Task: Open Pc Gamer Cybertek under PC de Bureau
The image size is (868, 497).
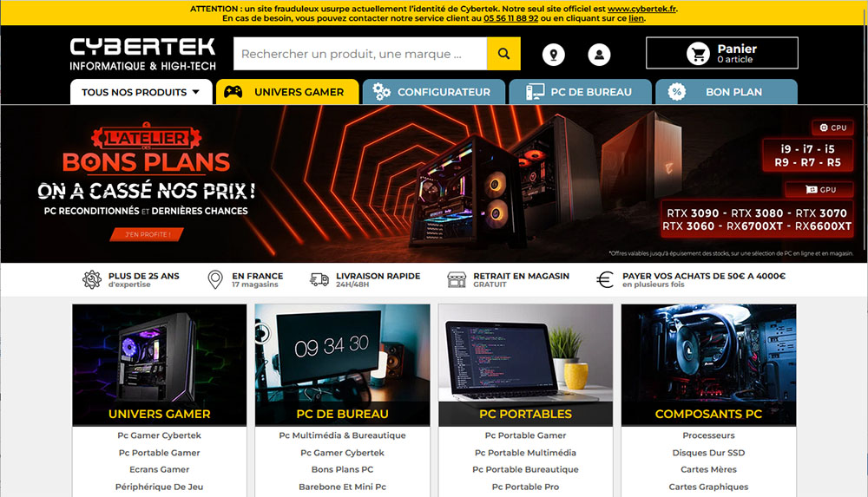Action: click(x=342, y=453)
